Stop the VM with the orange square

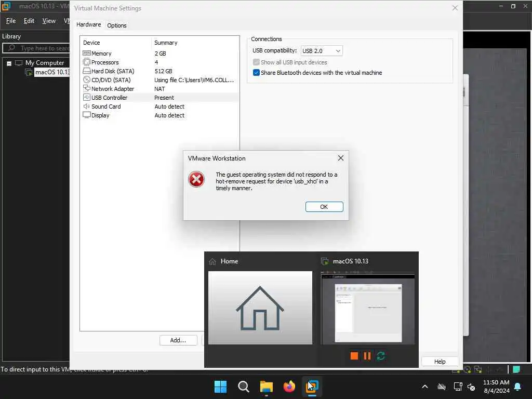coord(354,355)
